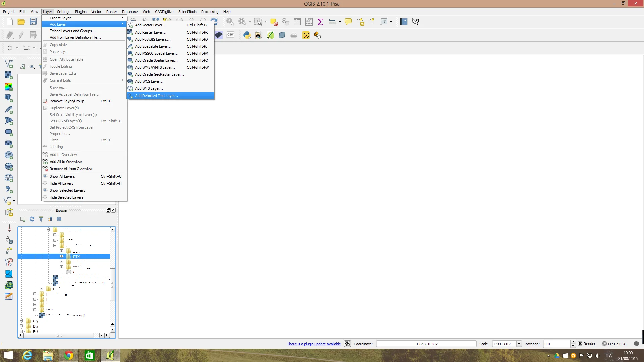Image resolution: width=644 pixels, height=362 pixels.
Task: Open the text annotation dropdown arrow
Action: click(391, 22)
